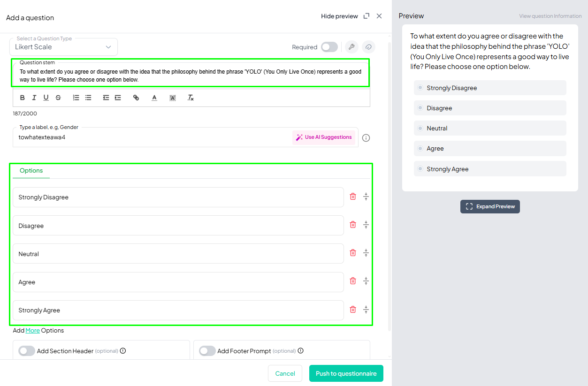Select Disagree radio in the preview
Screen dimensions: 588x386
click(420, 108)
